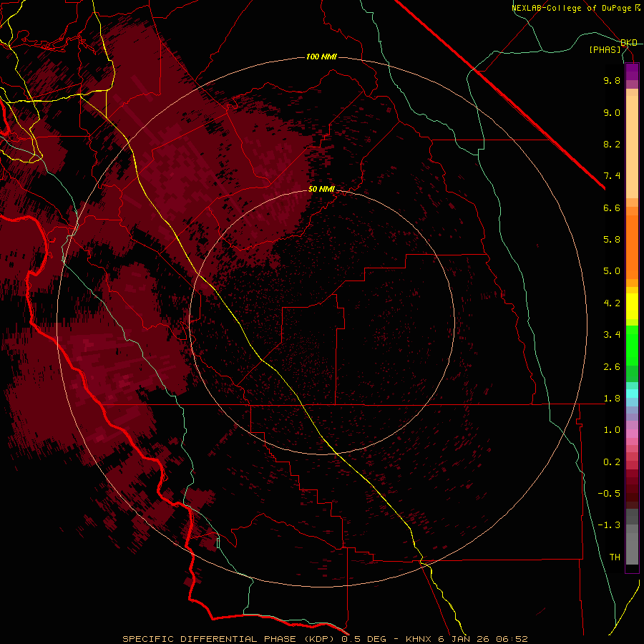
Task: Click the Specific Differential Phase caption at bottom
Action: tap(325, 639)
